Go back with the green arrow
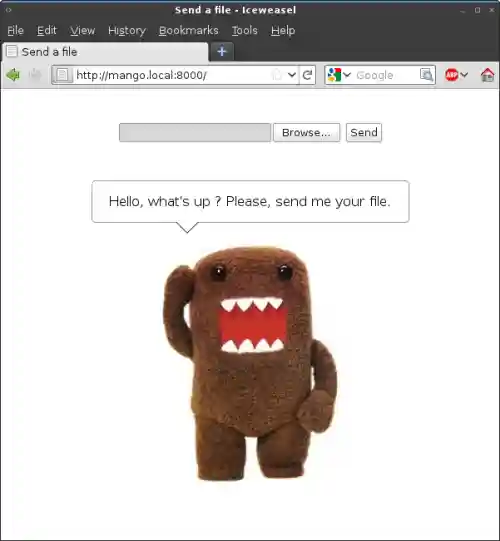500x541 pixels. point(13,75)
